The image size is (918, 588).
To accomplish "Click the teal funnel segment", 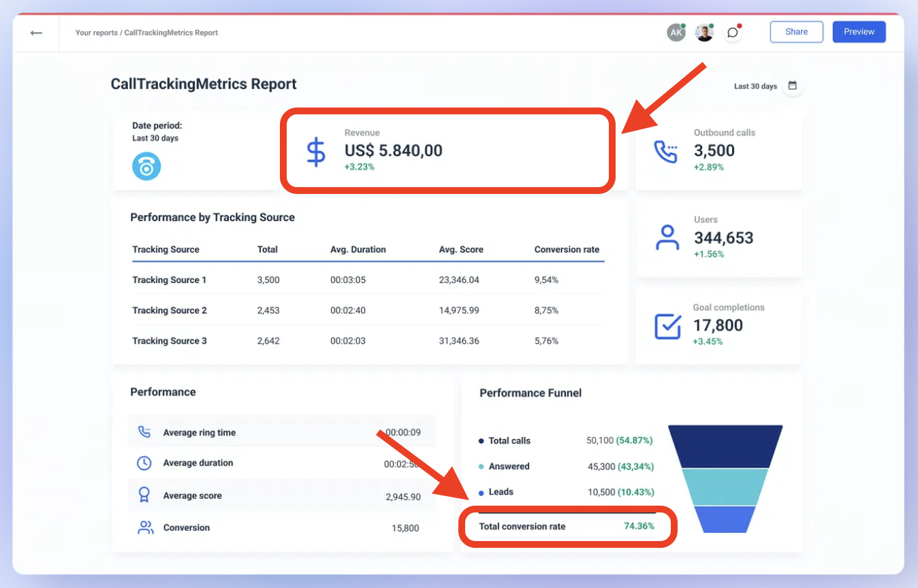I will pyautogui.click(x=725, y=487).
